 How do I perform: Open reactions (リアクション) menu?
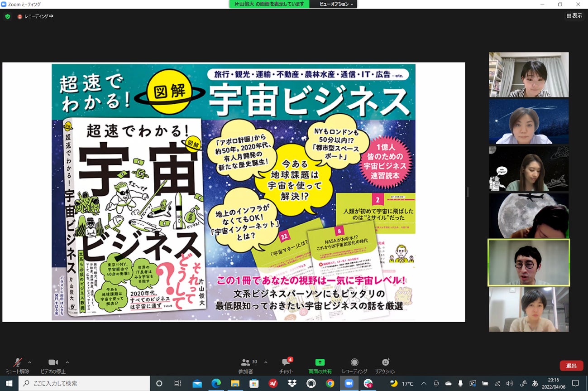point(385,366)
